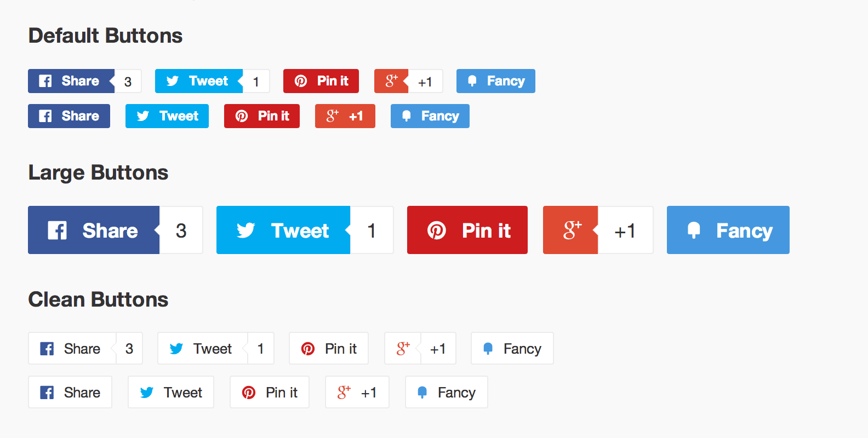This screenshot has height=438, width=868.
Task: Click the Pinterest icon on the large Pin it button
Action: point(436,230)
